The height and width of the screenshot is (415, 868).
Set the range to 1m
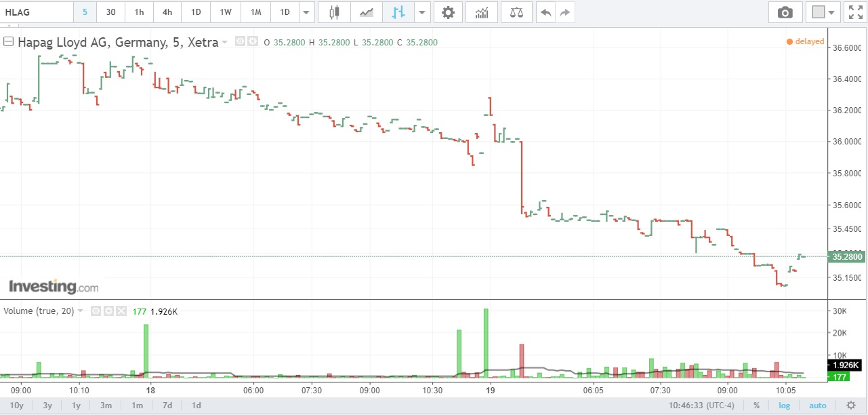(x=137, y=406)
